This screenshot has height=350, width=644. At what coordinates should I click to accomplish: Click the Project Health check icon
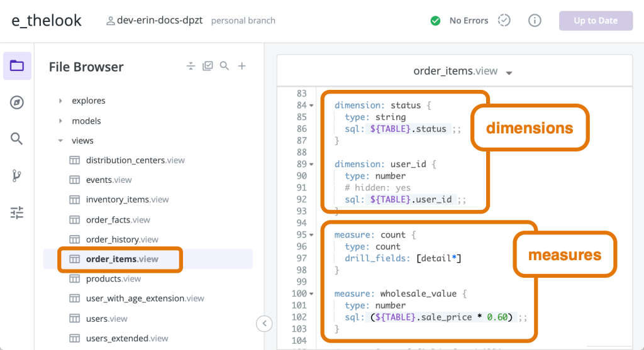[504, 21]
